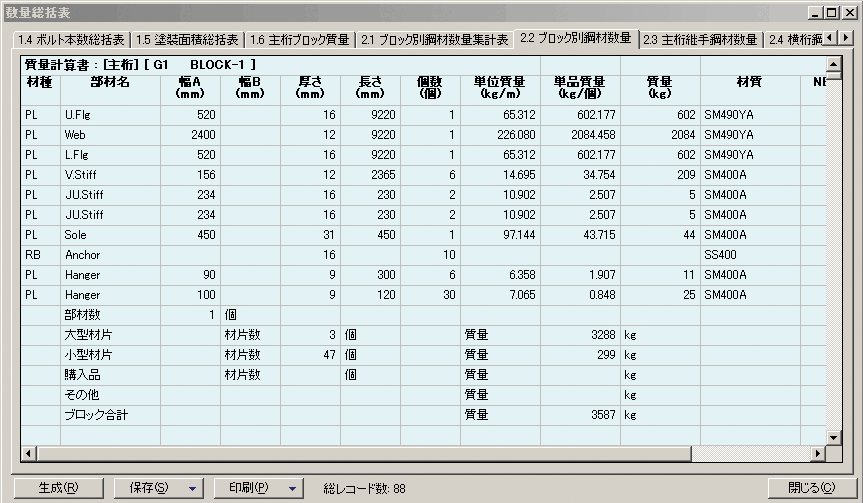Click the 印刷(P) button
The height and width of the screenshot is (503, 863).
coord(249,488)
